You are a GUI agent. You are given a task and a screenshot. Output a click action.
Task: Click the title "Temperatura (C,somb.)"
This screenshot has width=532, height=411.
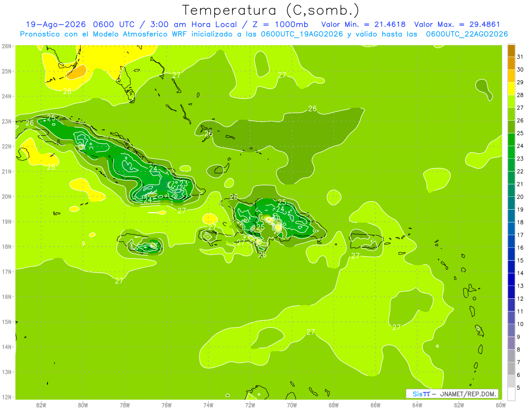pyautogui.click(x=271, y=10)
